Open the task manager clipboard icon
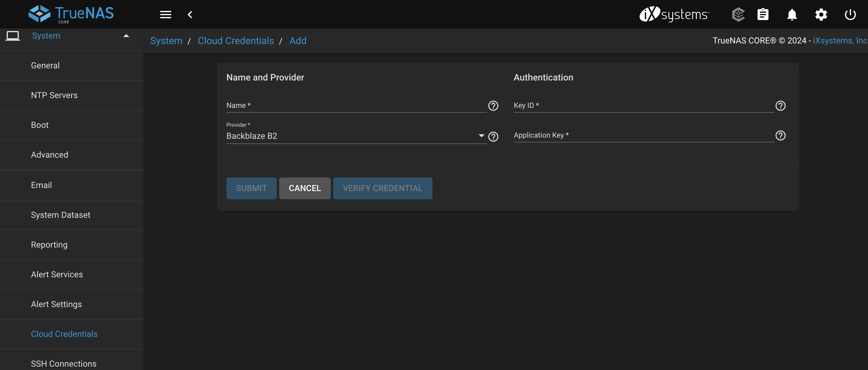The width and height of the screenshot is (868, 370). [x=763, y=14]
